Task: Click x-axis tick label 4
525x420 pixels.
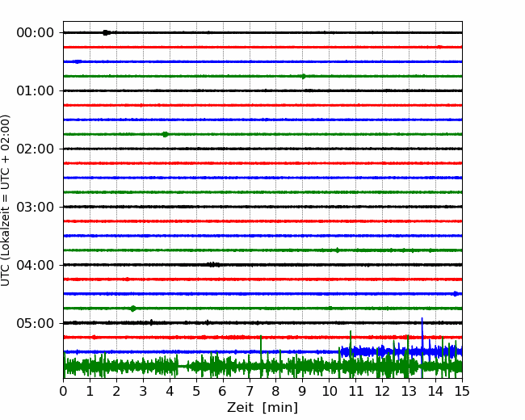Action: coord(170,391)
